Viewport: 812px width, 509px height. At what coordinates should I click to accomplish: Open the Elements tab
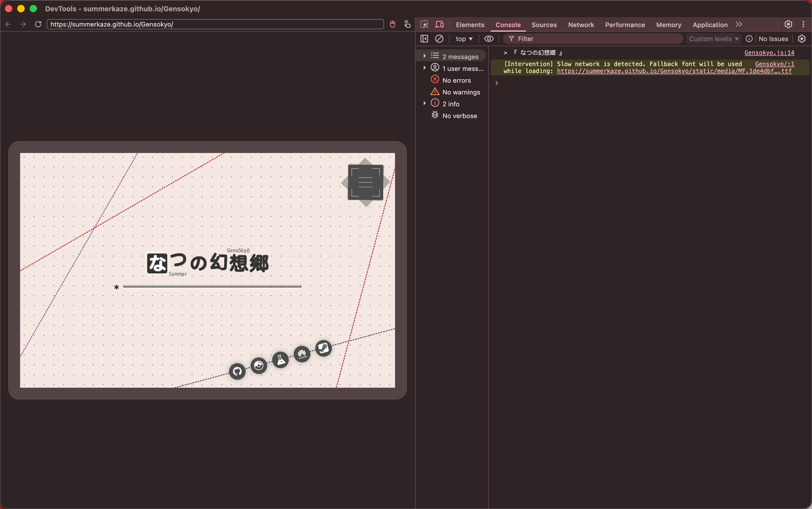pos(470,25)
